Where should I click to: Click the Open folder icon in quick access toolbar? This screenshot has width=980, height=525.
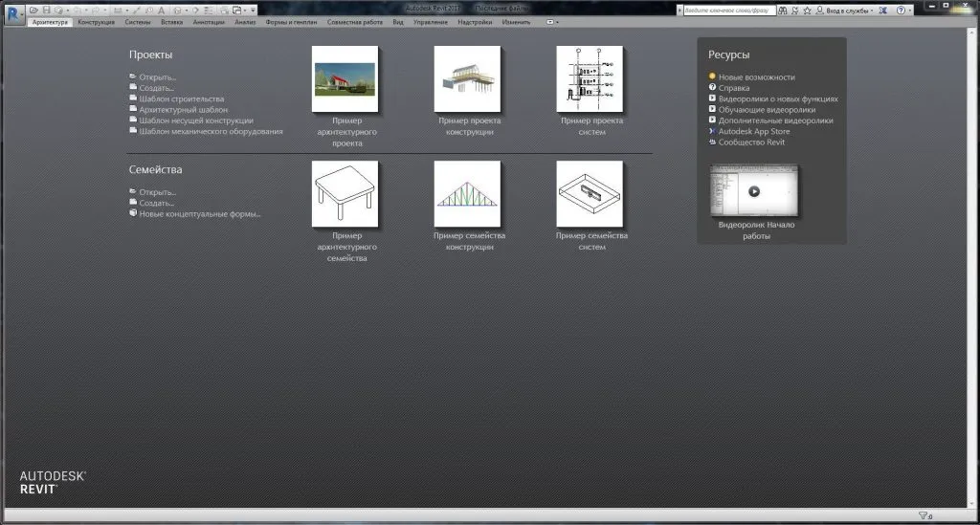coord(33,10)
